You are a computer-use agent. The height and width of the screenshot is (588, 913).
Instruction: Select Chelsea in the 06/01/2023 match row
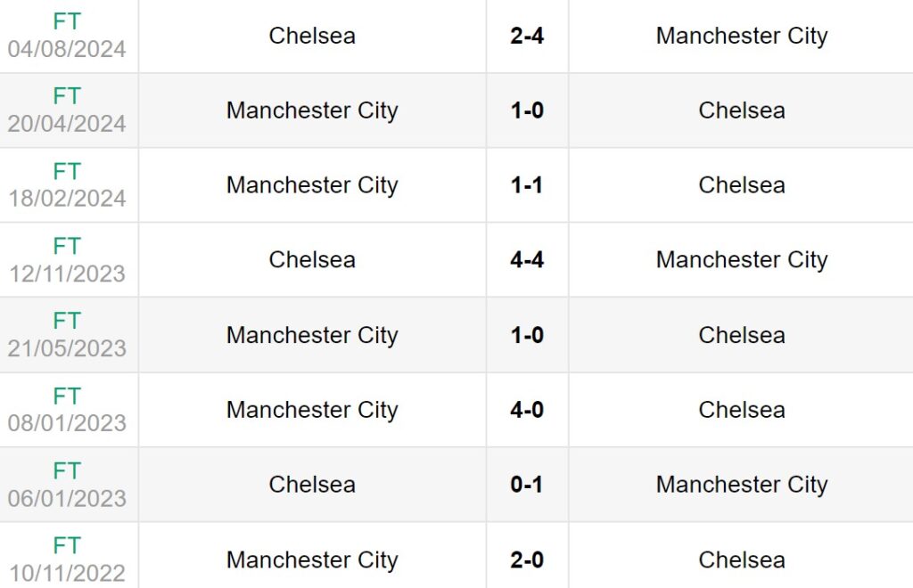pyautogui.click(x=312, y=485)
